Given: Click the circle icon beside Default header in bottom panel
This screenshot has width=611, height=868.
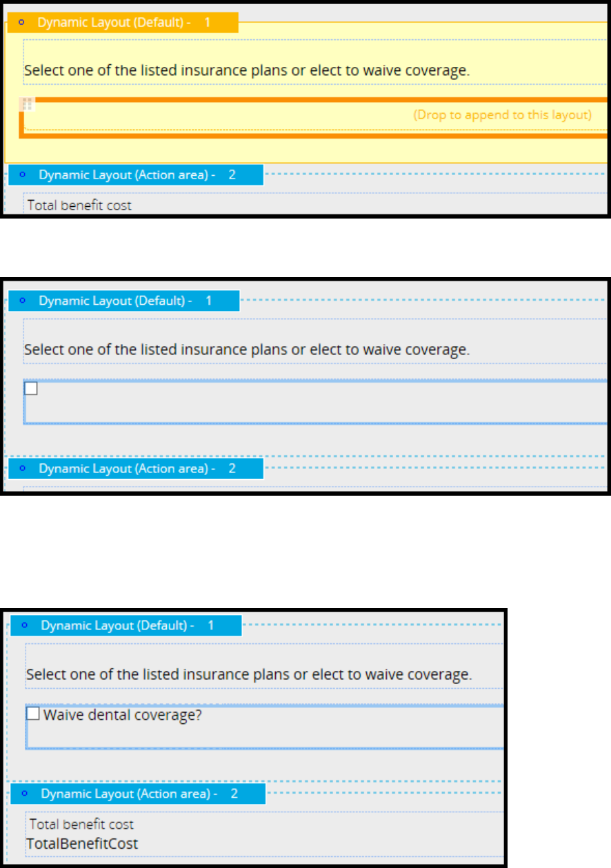Looking at the screenshot, I should 25,625.
